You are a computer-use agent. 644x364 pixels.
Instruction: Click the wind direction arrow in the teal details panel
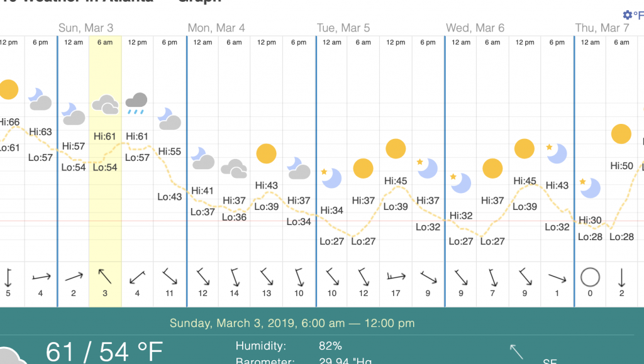[517, 351]
